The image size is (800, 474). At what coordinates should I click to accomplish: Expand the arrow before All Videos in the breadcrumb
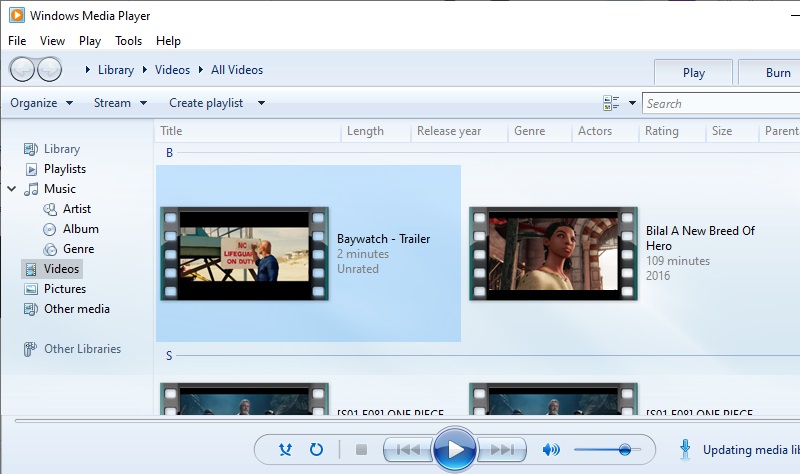[x=201, y=70]
